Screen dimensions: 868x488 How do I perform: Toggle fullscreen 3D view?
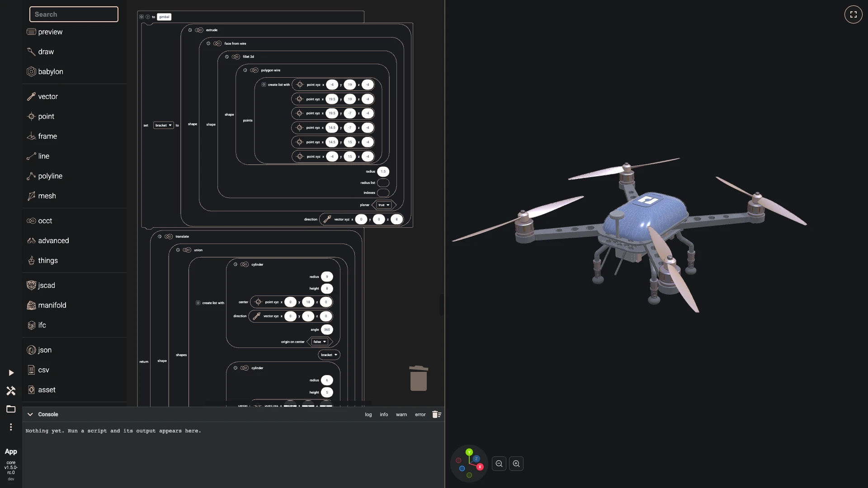(854, 14)
